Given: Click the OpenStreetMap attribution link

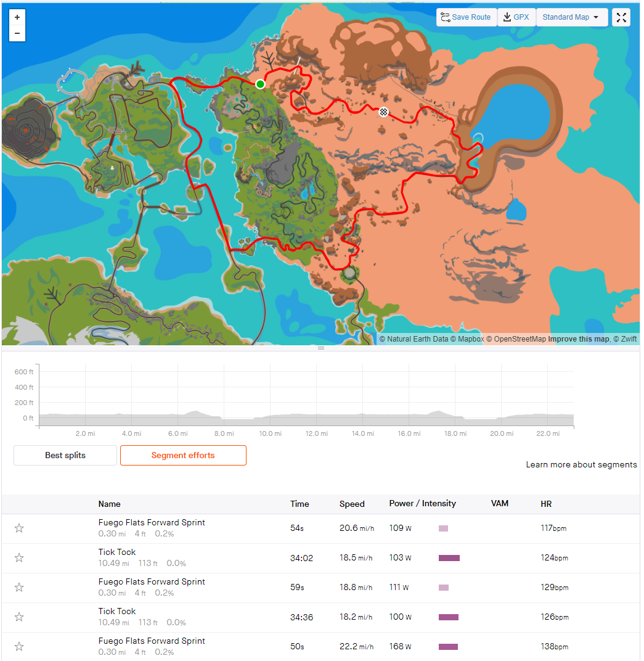Looking at the screenshot, I should [x=516, y=339].
